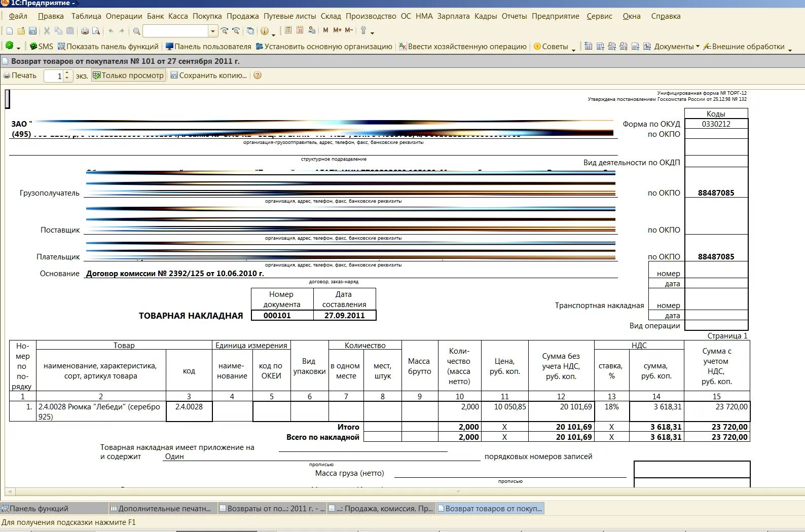
Task: Expand arrow next to wrench icon
Action: 373,33
